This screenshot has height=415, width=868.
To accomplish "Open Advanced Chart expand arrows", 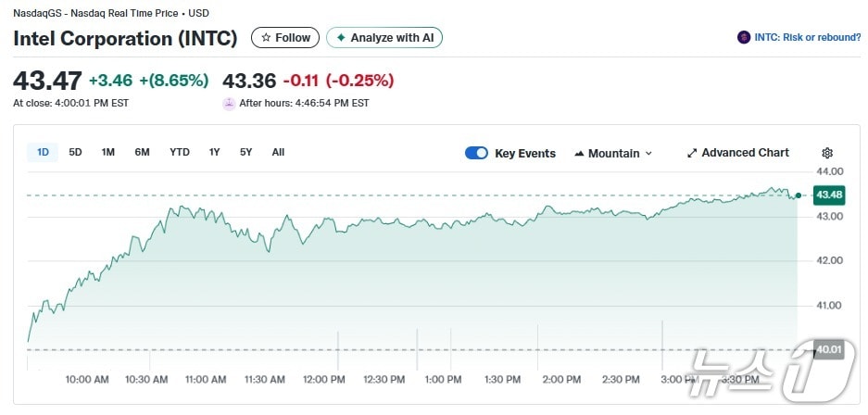I will [x=738, y=153].
